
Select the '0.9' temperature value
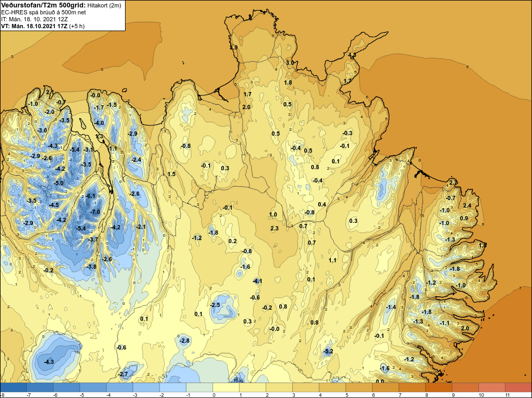pos(464,218)
